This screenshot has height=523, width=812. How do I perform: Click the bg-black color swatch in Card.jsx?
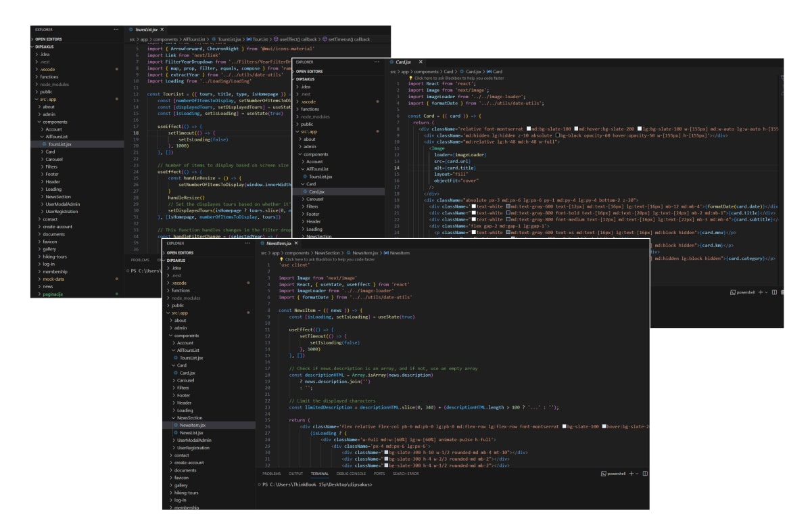click(x=558, y=135)
